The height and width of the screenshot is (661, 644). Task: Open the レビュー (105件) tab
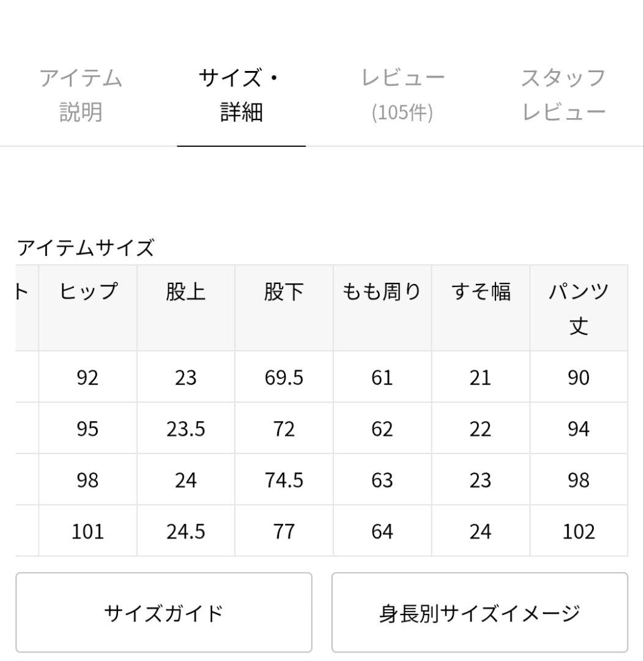point(403,95)
